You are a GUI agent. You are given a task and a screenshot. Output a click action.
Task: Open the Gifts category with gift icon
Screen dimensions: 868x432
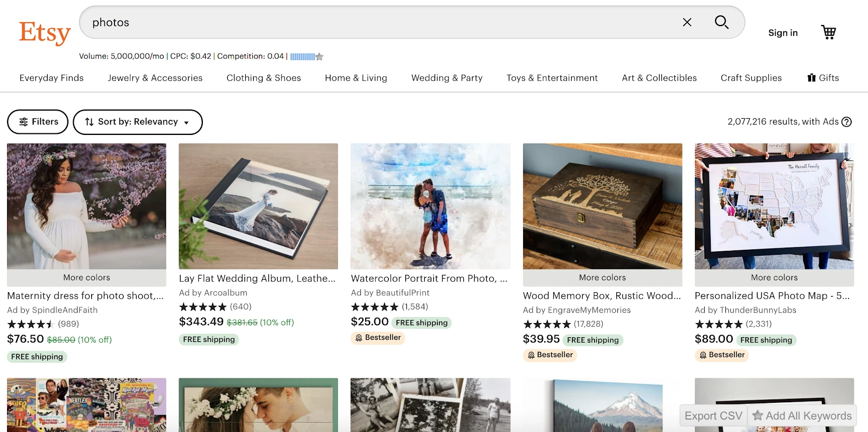pos(823,78)
